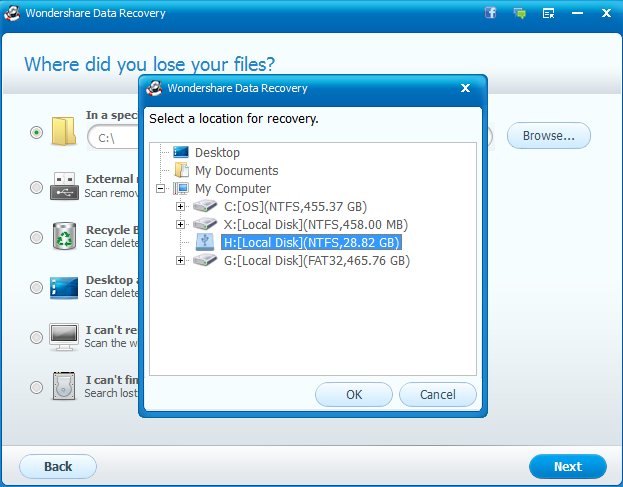Click the yellow folder icon
Image resolution: width=623 pixels, height=487 pixels.
(x=64, y=131)
